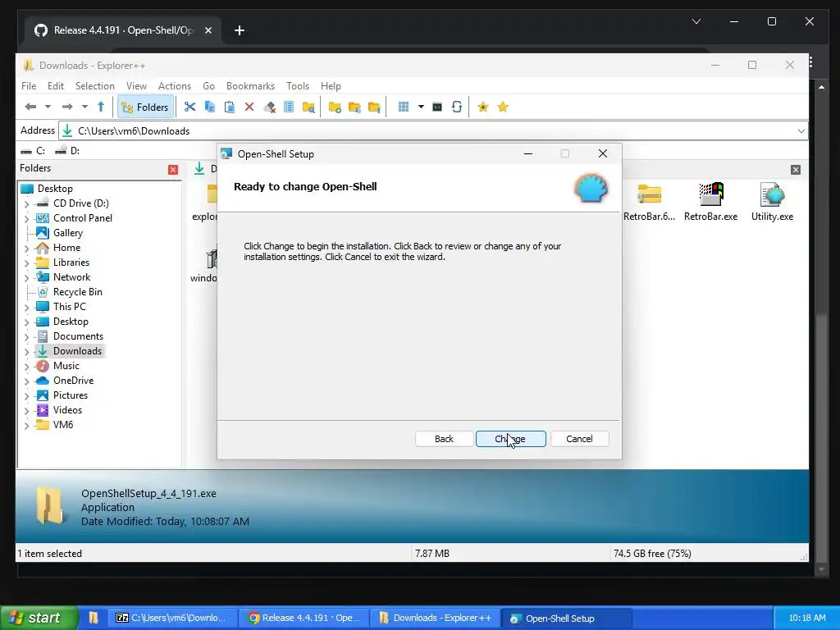Screen dimensions: 840x630
Task: Open the Edit menu in Explorer++
Action: (56, 85)
